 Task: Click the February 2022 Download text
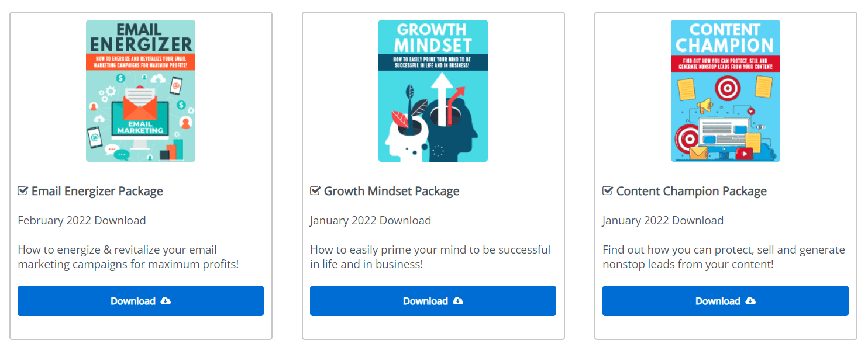tap(82, 220)
